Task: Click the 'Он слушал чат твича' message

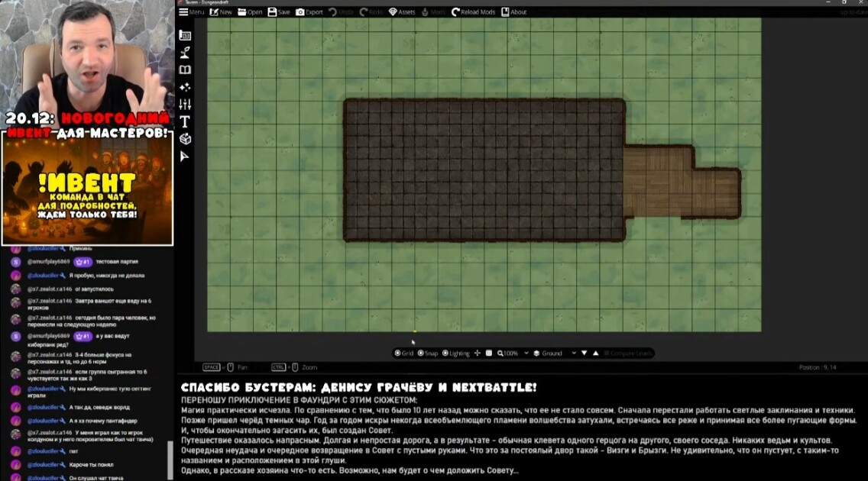Action: pyautogui.click(x=96, y=478)
